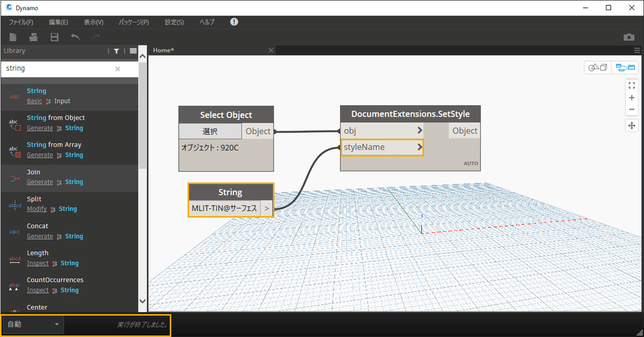The height and width of the screenshot is (337, 644).
Task: Click the Length node icon
Action: click(x=14, y=259)
